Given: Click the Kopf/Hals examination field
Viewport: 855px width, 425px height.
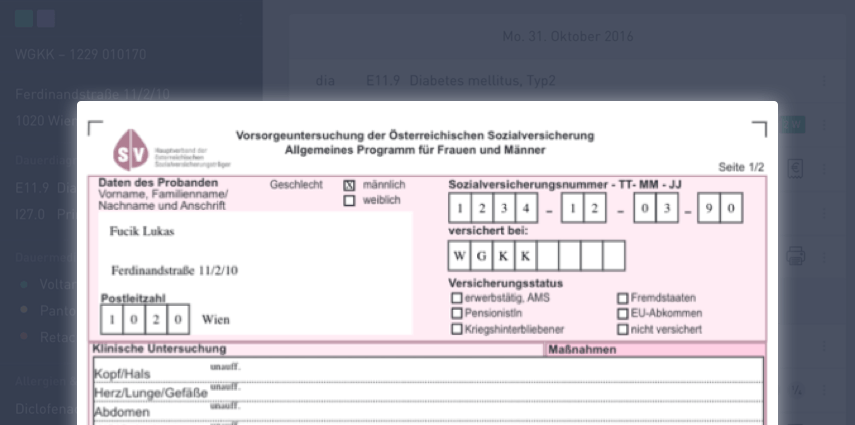Looking at the screenshot, I should coord(428,370).
